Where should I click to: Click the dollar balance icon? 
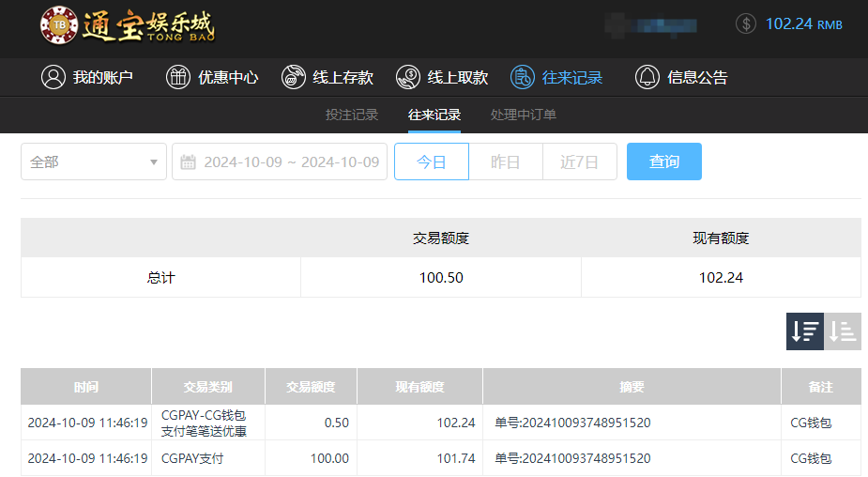pos(746,23)
